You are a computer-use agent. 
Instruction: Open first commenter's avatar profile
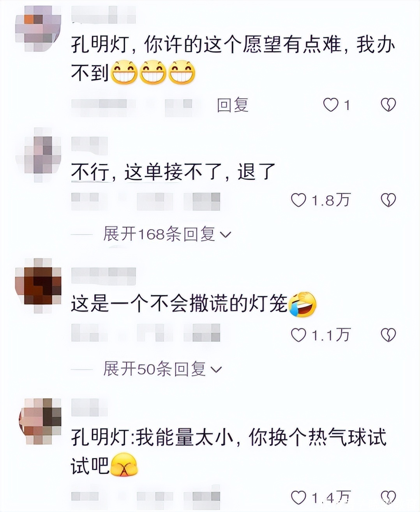coord(38,28)
